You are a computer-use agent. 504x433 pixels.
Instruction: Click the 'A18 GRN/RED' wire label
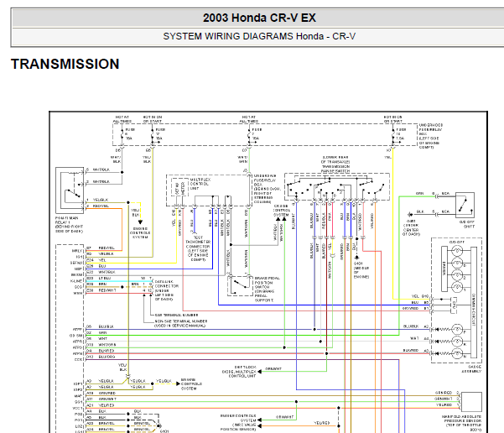tap(101, 393)
